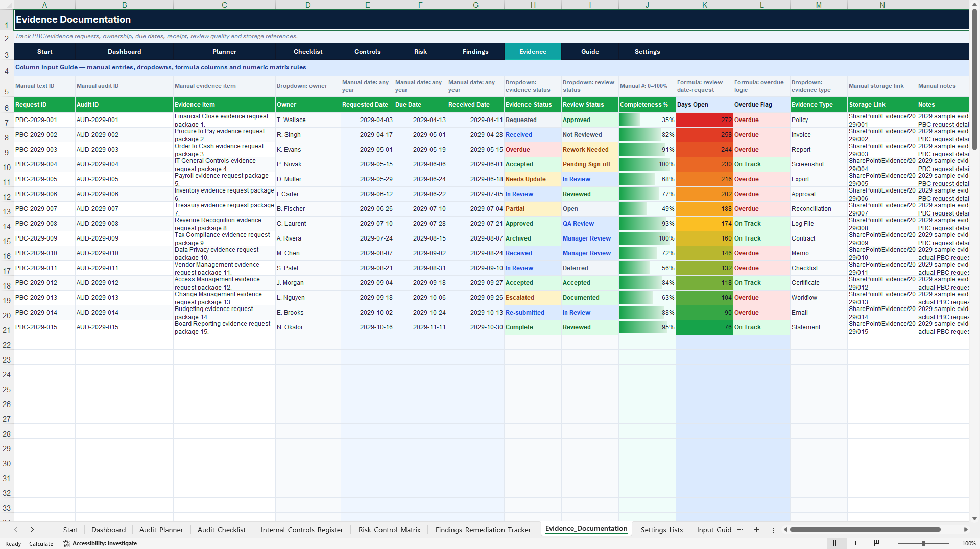The image size is (980, 549).
Task: Click the horizontal scrollbar thumb
Action: tap(865, 530)
